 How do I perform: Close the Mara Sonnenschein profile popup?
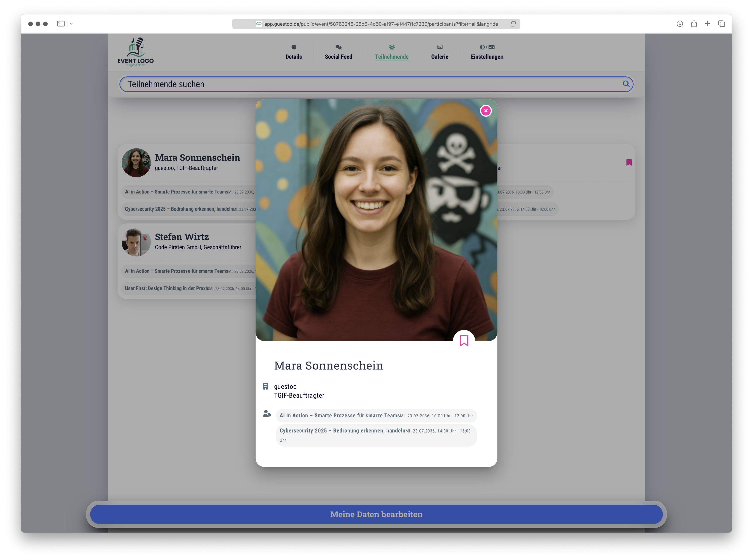click(485, 111)
